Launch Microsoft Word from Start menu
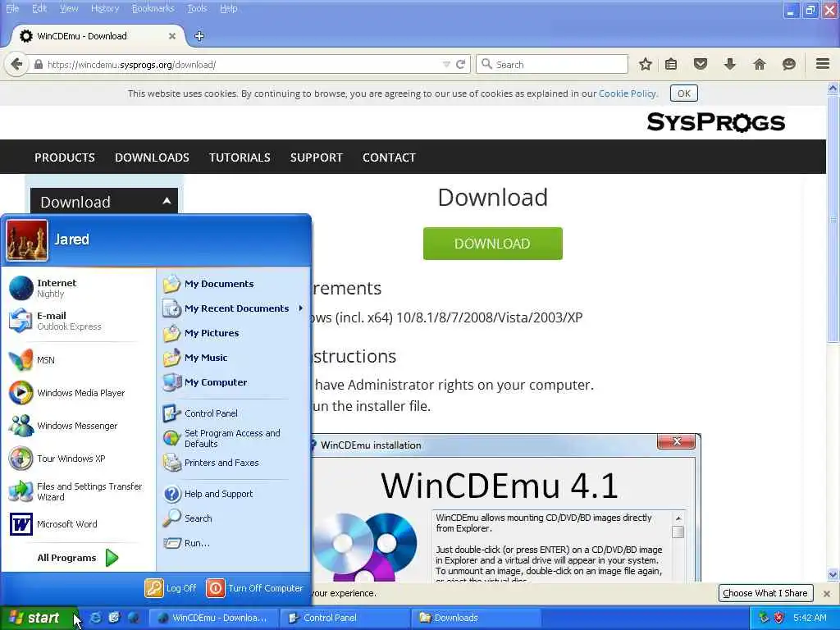840x630 pixels. (78, 524)
